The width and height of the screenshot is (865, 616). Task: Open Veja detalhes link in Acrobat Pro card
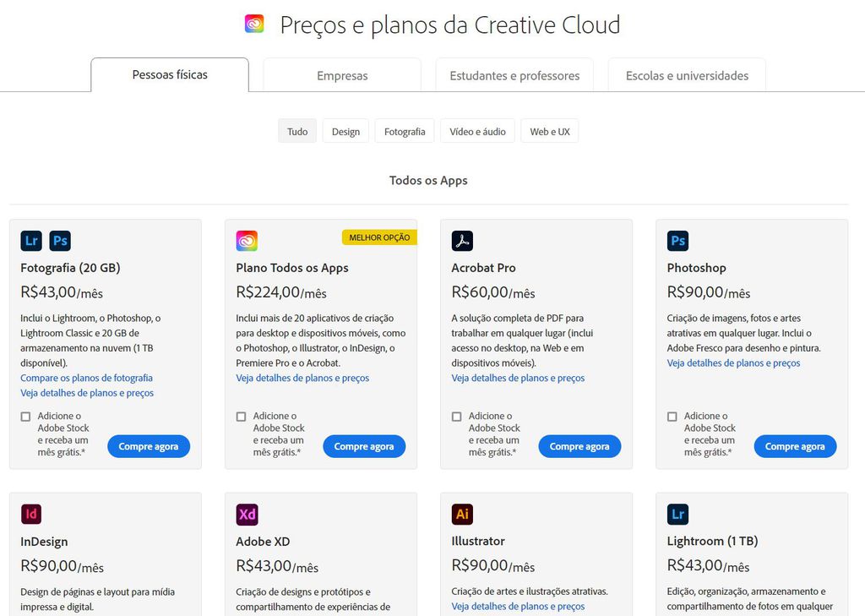click(x=518, y=378)
